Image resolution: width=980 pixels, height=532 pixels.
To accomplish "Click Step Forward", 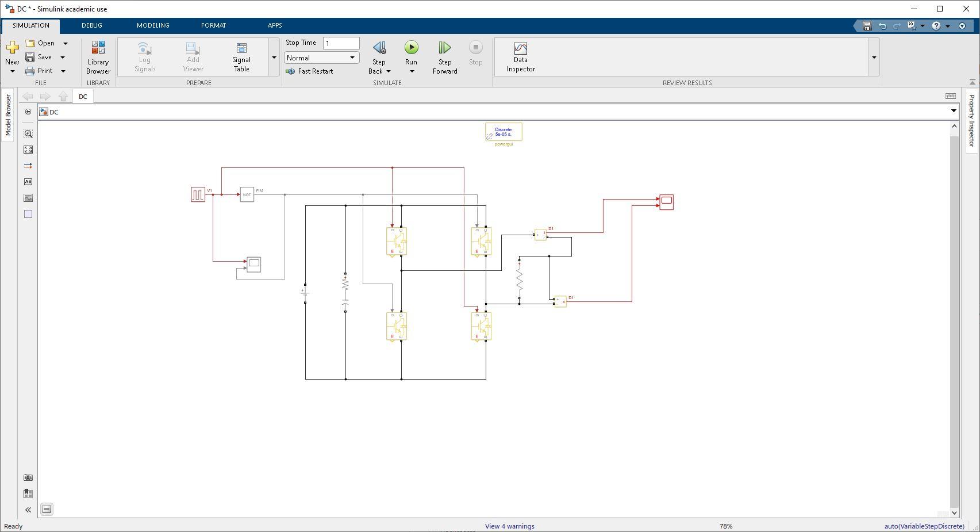I will (x=445, y=57).
